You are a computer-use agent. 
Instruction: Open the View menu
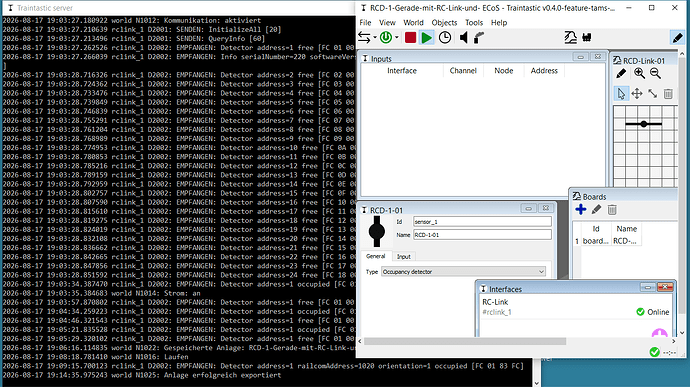387,22
